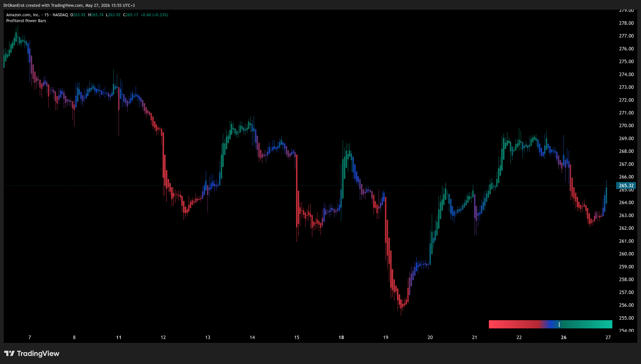641x364 pixels.
Task: Click the close value C265.17
Action: point(131,15)
